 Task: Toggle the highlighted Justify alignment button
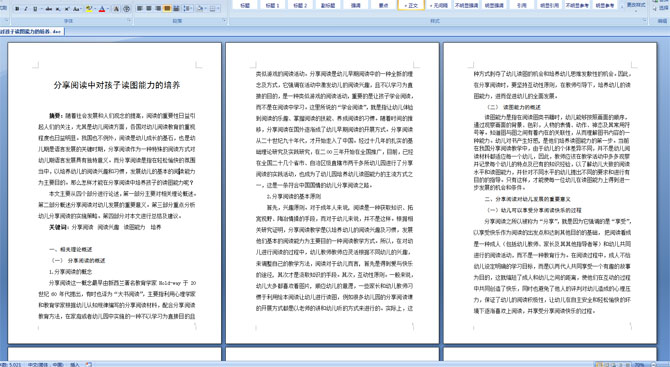(x=167, y=9)
